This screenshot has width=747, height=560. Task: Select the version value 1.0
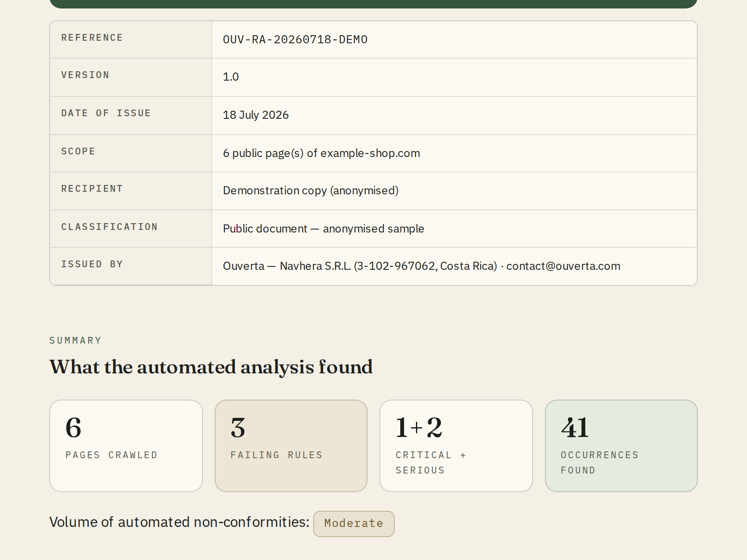tap(231, 77)
